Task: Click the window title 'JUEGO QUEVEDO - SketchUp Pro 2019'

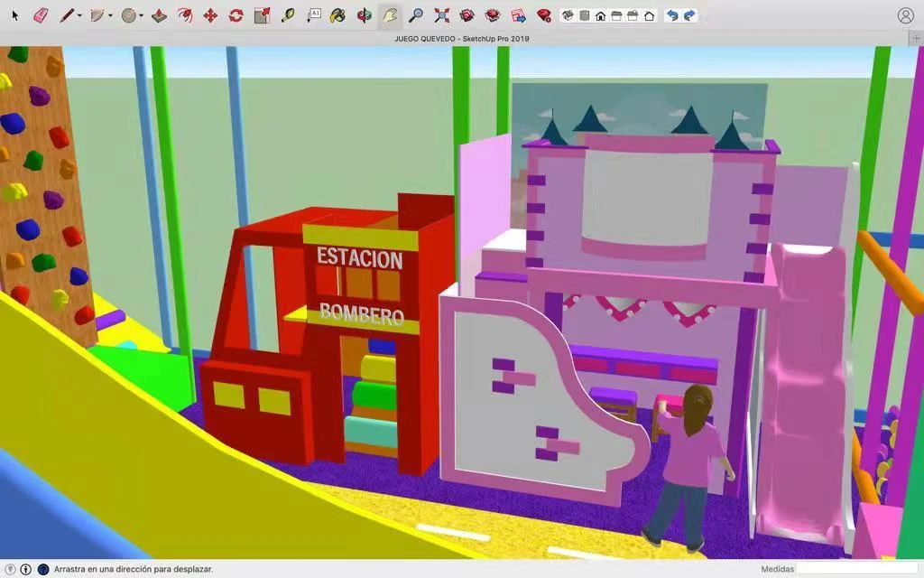Action: point(462,39)
